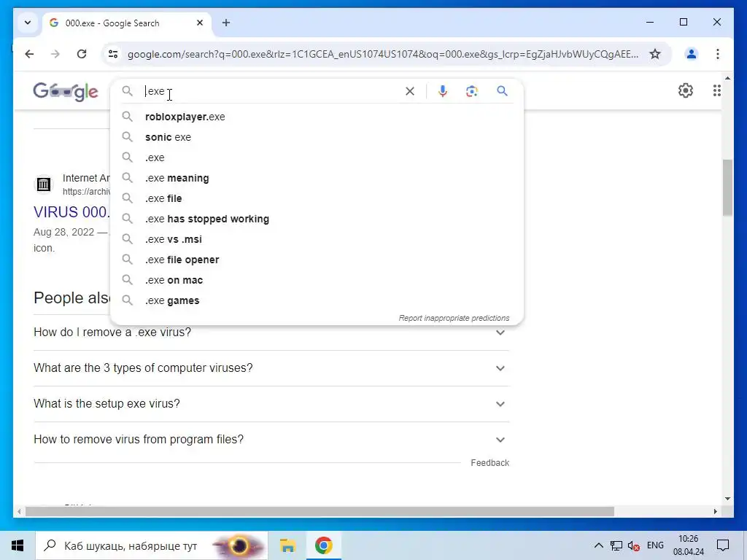Image resolution: width=747 pixels, height=560 pixels.
Task: Select the .exe meaning suggestion
Action: pyautogui.click(x=317, y=178)
